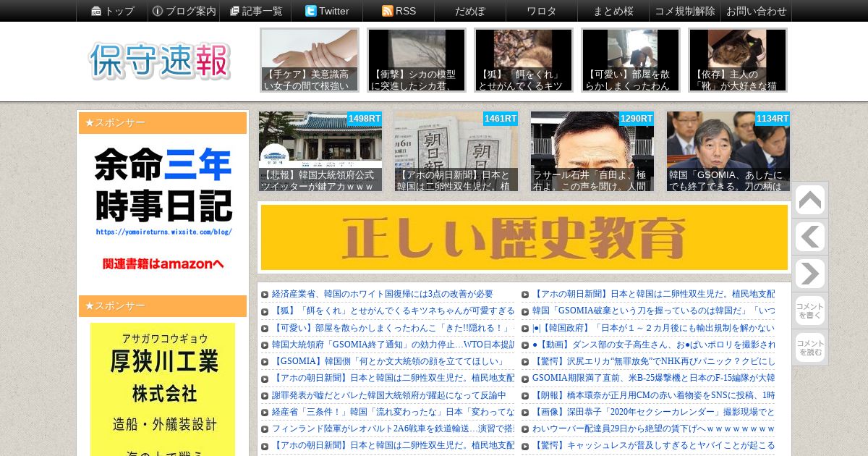Go to next article with right arrow
The width and height of the screenshot is (868, 456).
(x=810, y=274)
